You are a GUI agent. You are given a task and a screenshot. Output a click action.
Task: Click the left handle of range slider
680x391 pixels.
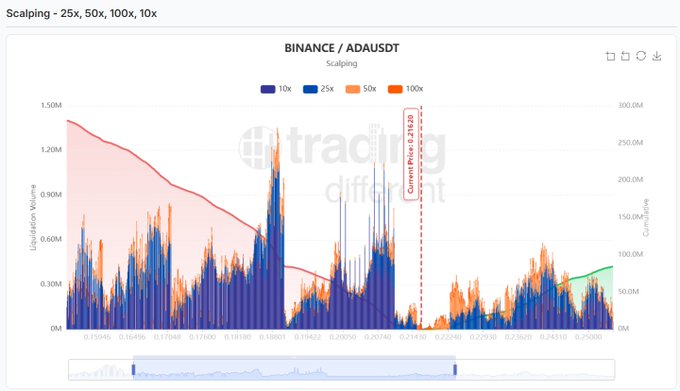pyautogui.click(x=134, y=370)
